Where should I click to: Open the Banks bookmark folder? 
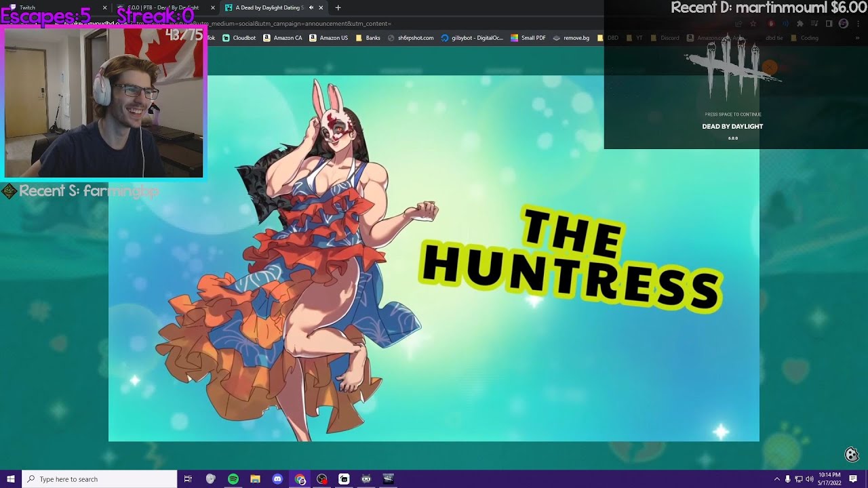368,38
